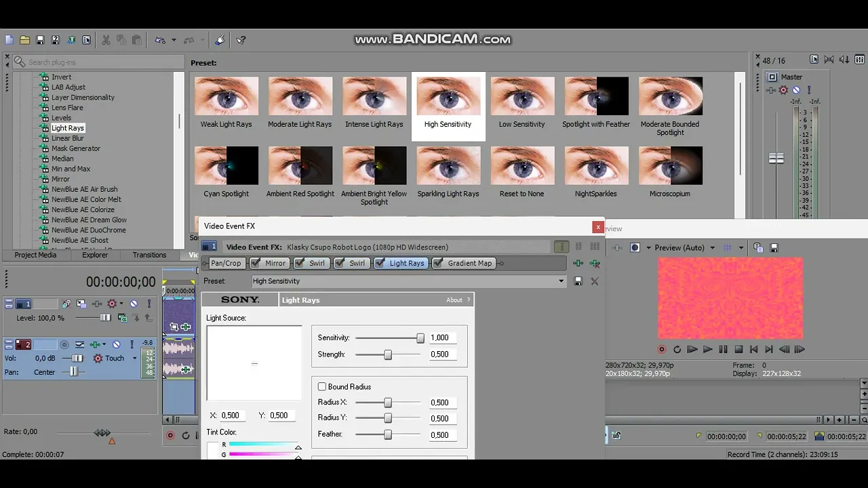Viewport: 868px width, 488px height.
Task: Activate the What's This help pointer
Action: (241, 40)
